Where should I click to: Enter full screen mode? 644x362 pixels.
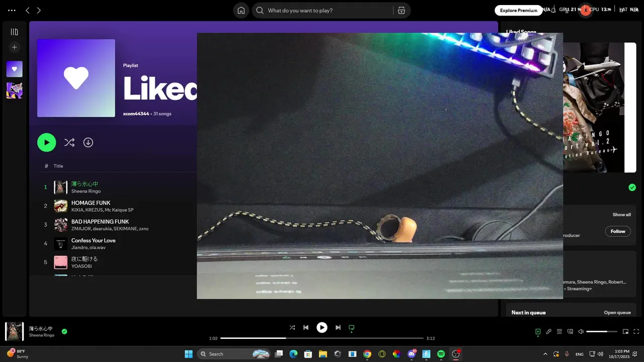point(636,331)
